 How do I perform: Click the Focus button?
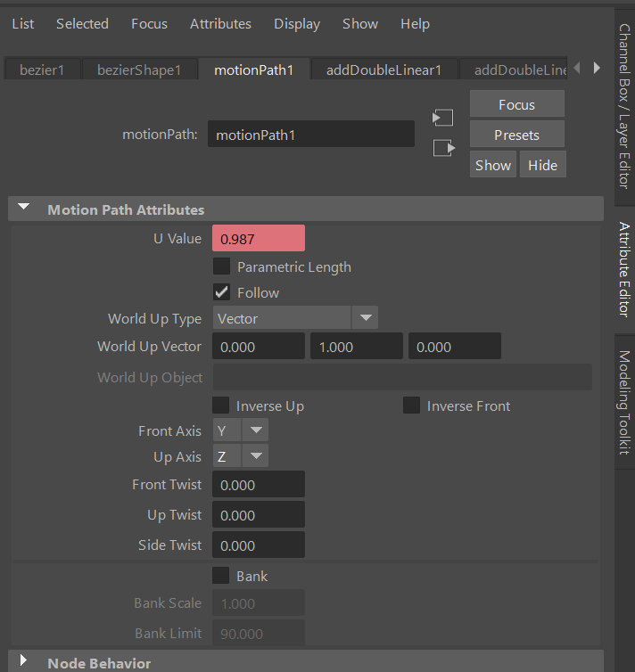(517, 104)
